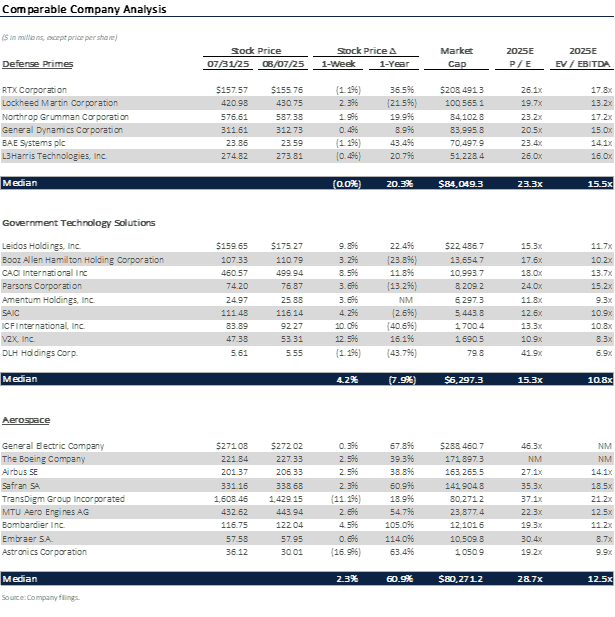The image size is (615, 617).
Task: Click the Source: Company filings footnote
Action: click(x=40, y=597)
